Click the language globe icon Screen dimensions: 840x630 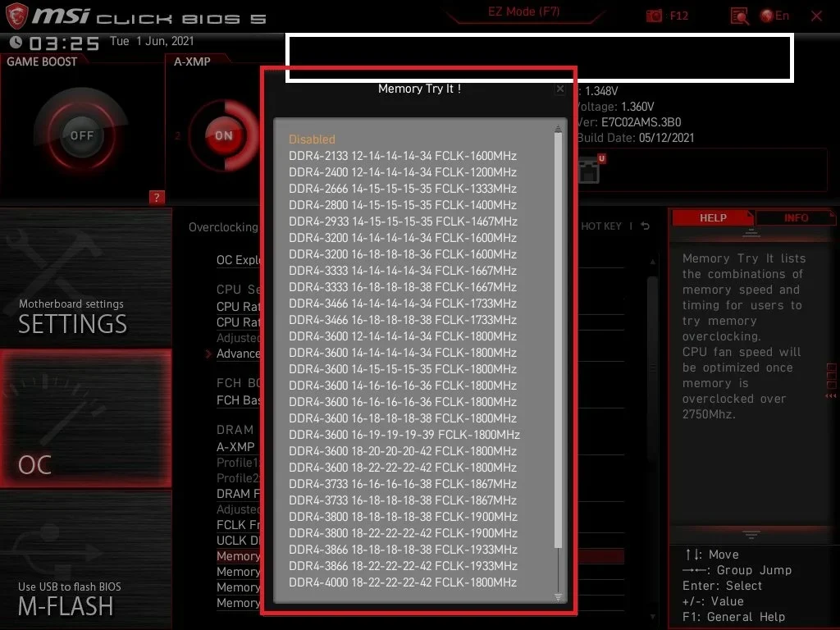click(767, 16)
